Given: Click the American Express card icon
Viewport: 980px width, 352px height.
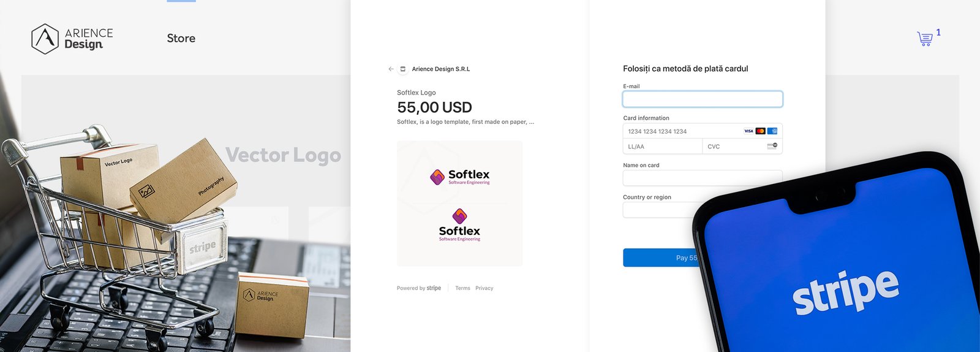Looking at the screenshot, I should click(772, 131).
